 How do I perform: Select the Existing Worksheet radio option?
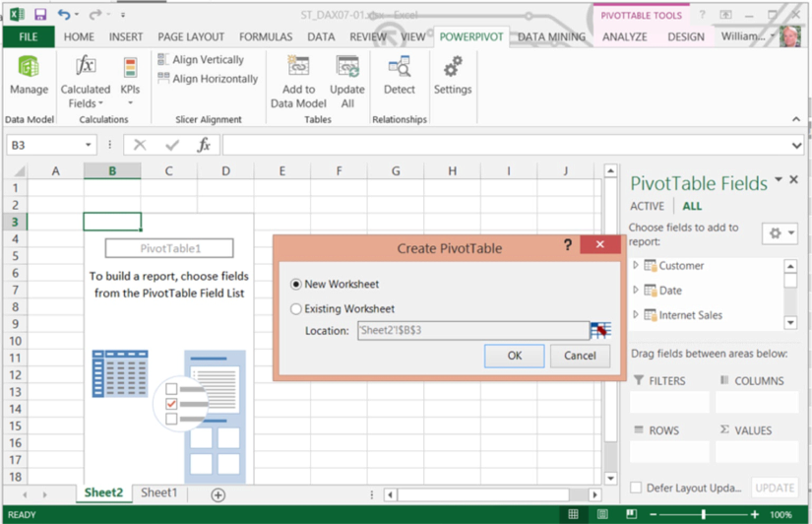coord(297,309)
